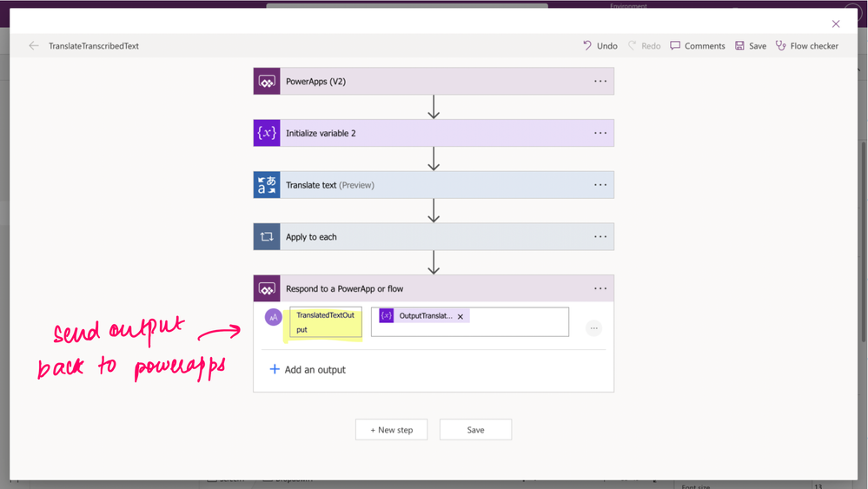Click the PowerApps (V2) trigger icon
Image resolution: width=868 pixels, height=489 pixels.
[267, 82]
